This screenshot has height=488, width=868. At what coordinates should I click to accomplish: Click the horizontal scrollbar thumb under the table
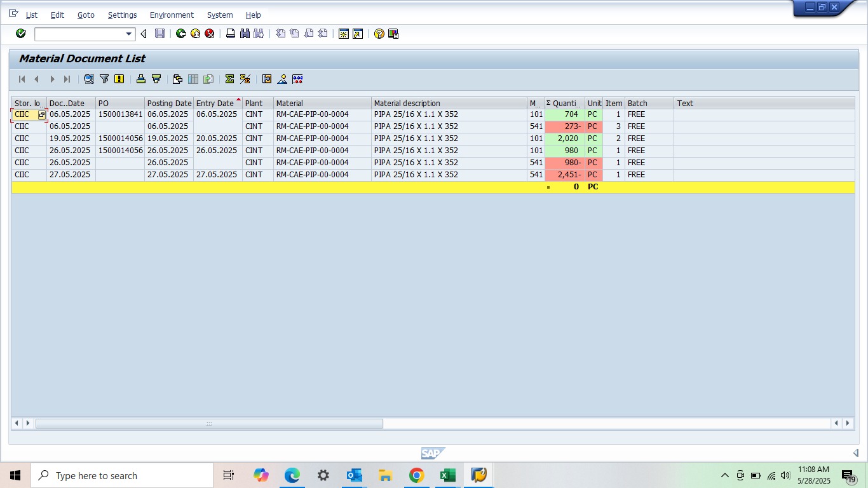pyautogui.click(x=209, y=423)
